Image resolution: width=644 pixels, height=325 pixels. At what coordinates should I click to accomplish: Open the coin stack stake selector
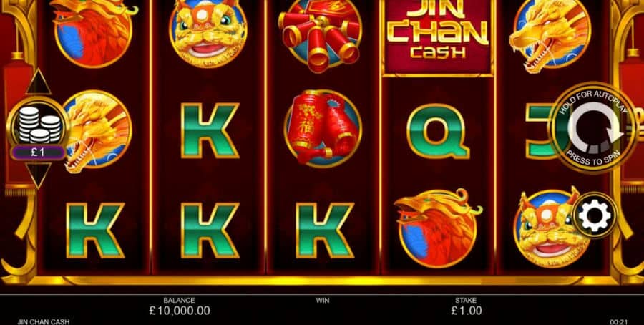click(x=38, y=123)
